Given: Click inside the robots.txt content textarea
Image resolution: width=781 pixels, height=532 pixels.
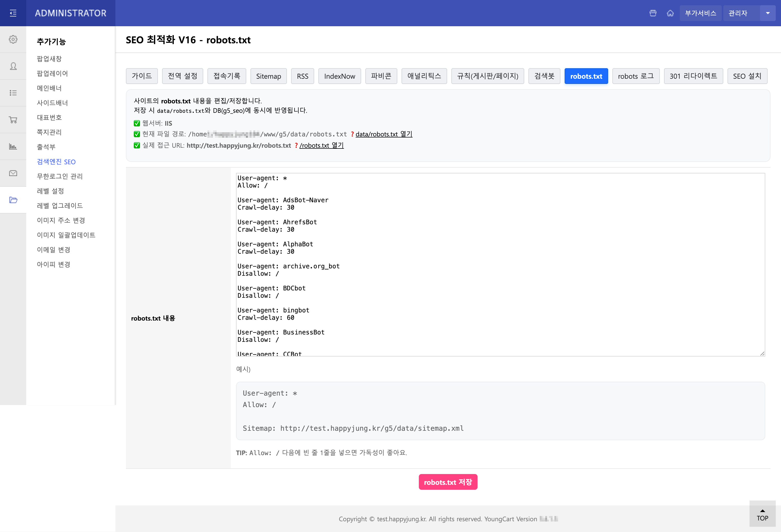Looking at the screenshot, I should pyautogui.click(x=500, y=264).
